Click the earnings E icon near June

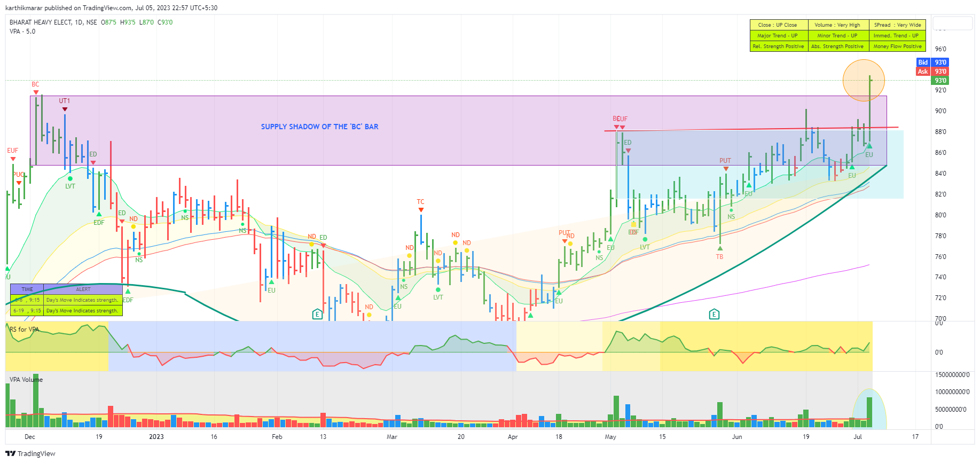[x=714, y=314]
